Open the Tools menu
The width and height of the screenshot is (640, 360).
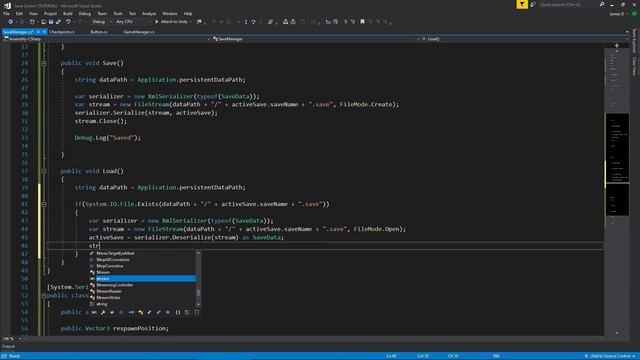coord(118,13)
